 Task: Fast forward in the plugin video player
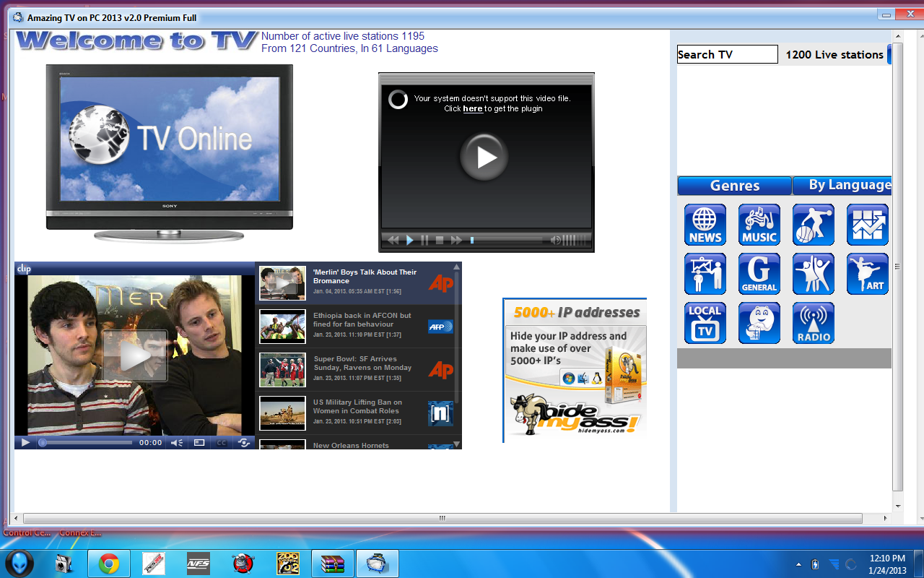[456, 240]
